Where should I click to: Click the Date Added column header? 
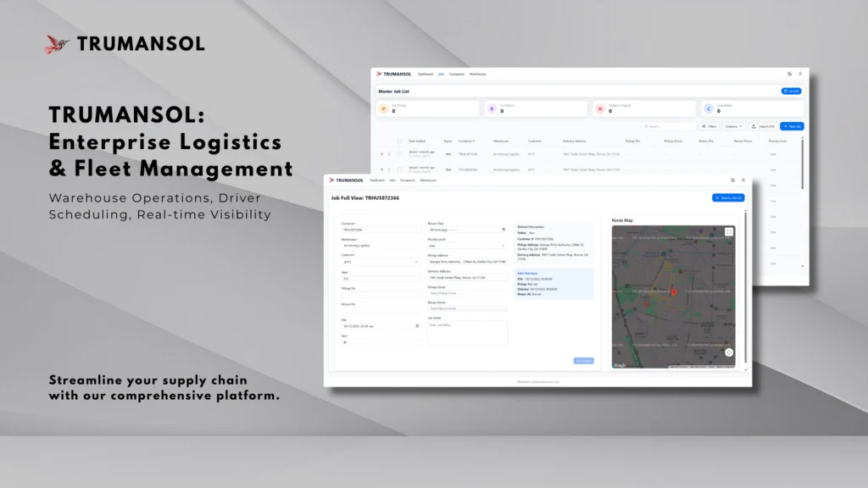point(417,141)
